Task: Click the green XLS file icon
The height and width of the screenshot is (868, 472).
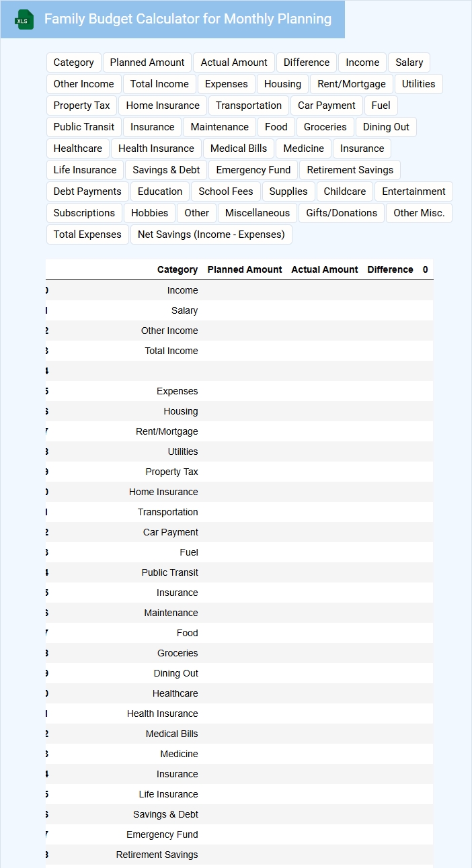Action: click(25, 19)
